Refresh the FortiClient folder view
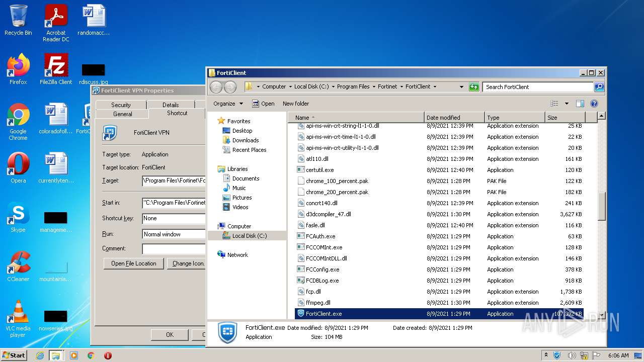Viewport: 644px width, 362px height. click(x=474, y=86)
